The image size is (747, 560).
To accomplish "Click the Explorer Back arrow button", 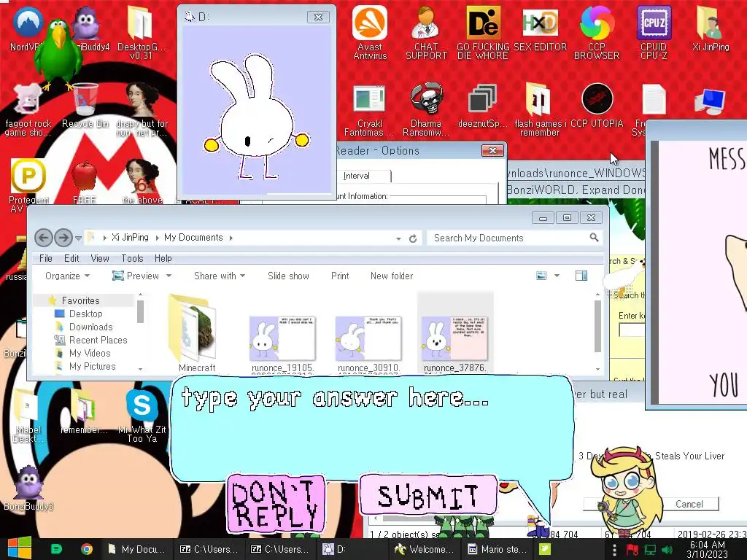I will coord(43,237).
